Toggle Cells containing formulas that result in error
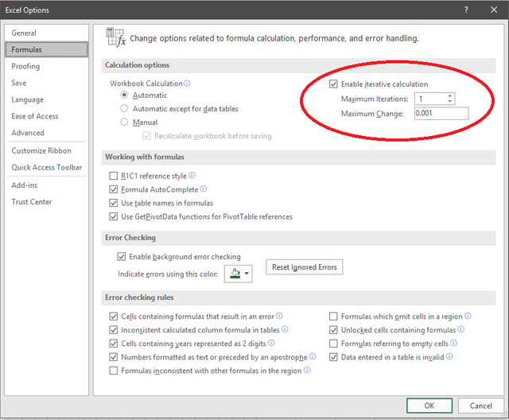This screenshot has height=420, width=509. click(x=113, y=317)
